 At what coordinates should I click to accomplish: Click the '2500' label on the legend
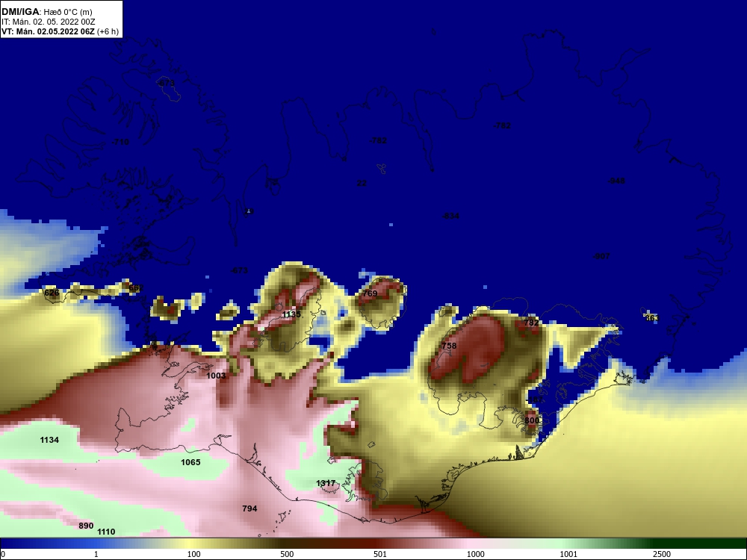point(662,554)
